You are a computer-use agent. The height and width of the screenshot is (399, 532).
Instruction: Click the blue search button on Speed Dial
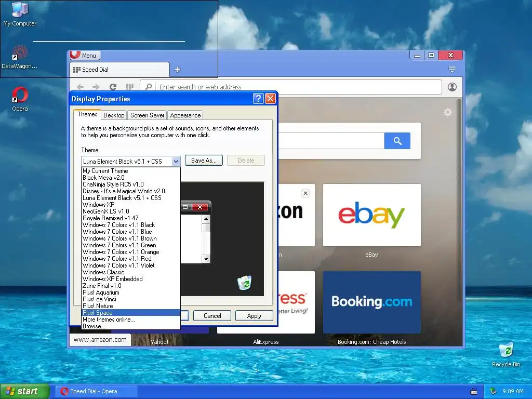coord(397,141)
